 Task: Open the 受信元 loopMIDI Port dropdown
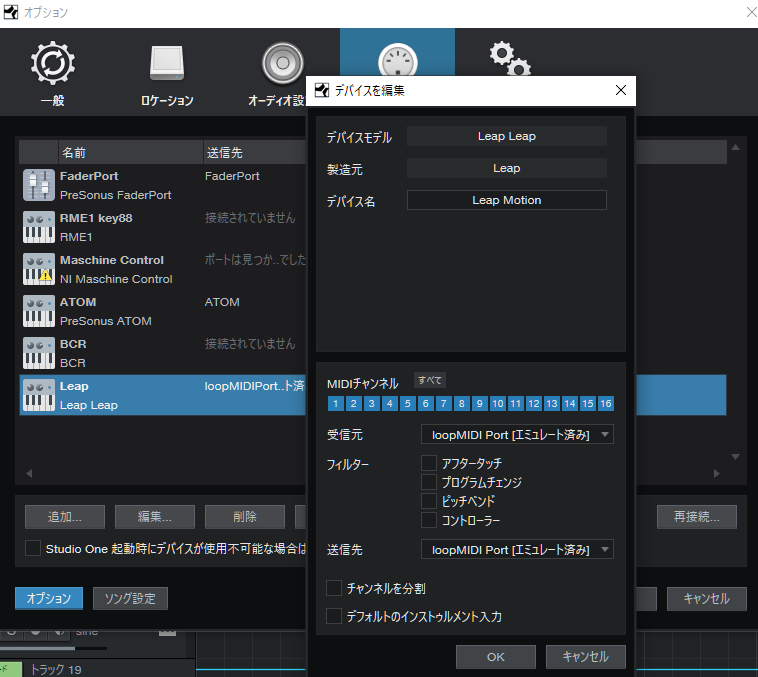pyautogui.click(x=517, y=434)
